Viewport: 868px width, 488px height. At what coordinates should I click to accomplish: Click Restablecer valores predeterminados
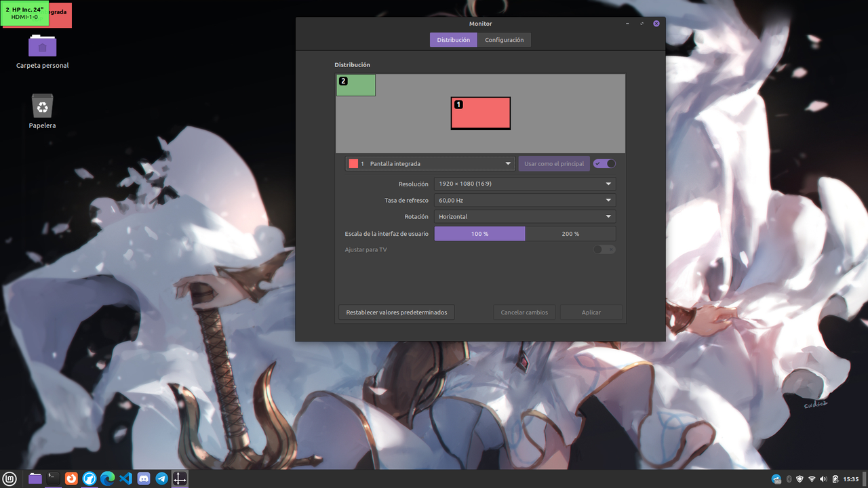coord(396,312)
